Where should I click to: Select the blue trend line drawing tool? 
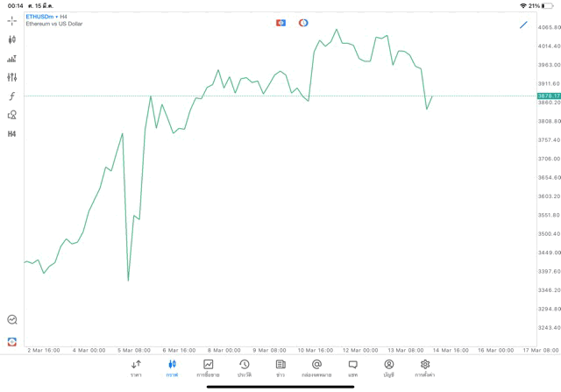[x=523, y=25]
